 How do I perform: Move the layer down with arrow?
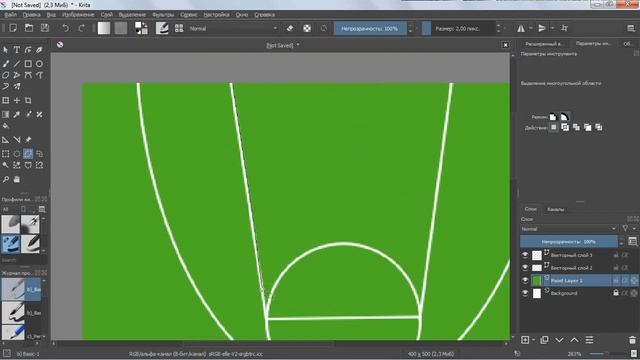tap(559, 340)
